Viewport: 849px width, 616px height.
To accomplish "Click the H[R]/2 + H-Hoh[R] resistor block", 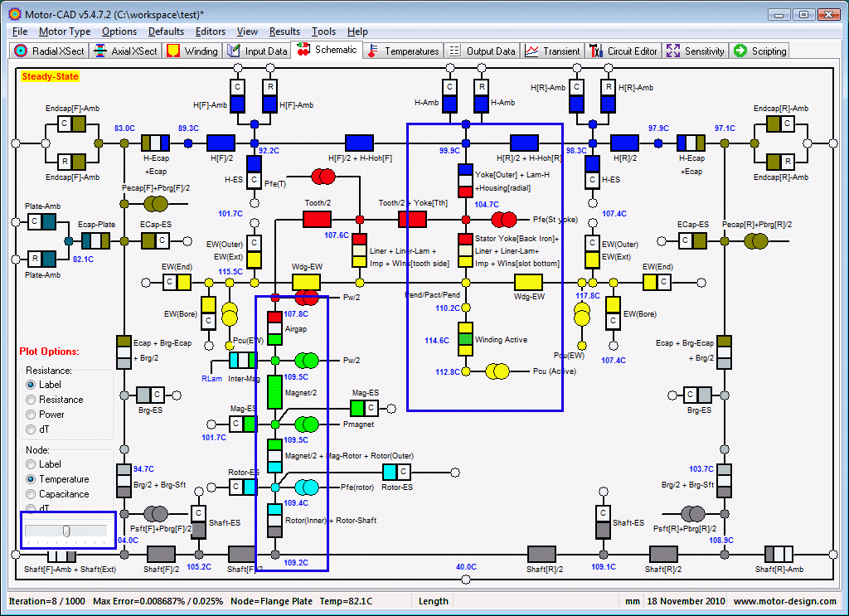I will click(524, 143).
